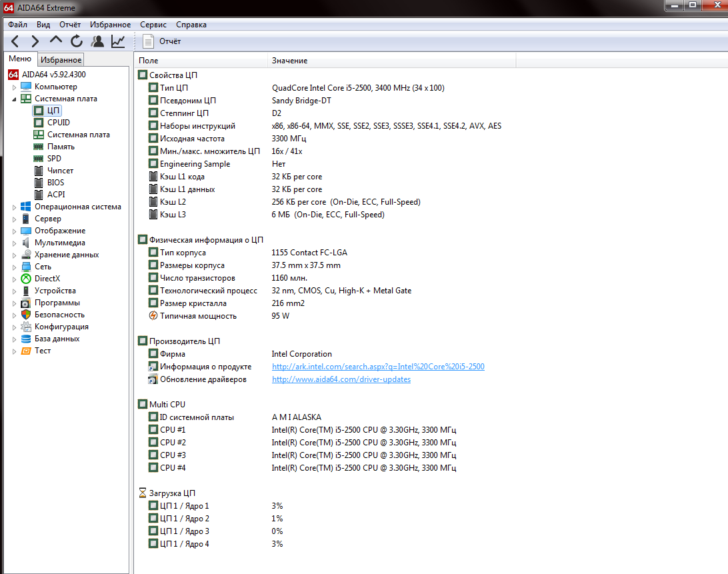
Task: Open the Справка menu
Action: point(191,25)
